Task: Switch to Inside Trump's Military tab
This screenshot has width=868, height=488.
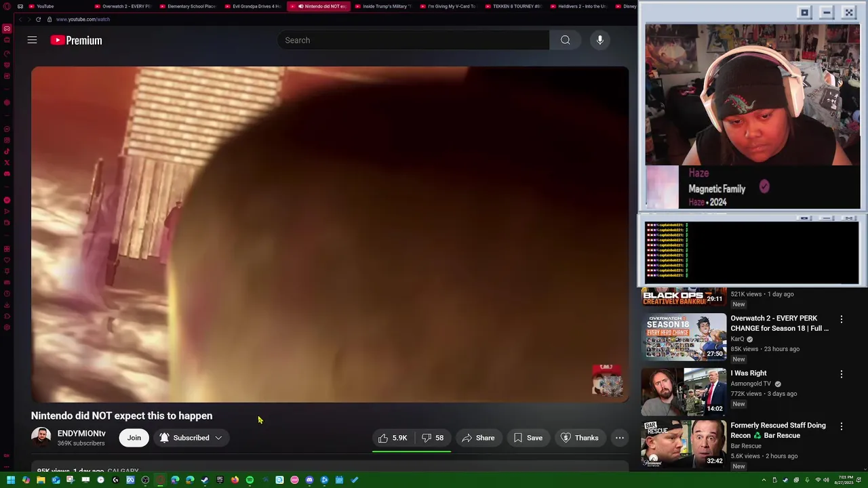Action: click(x=384, y=6)
